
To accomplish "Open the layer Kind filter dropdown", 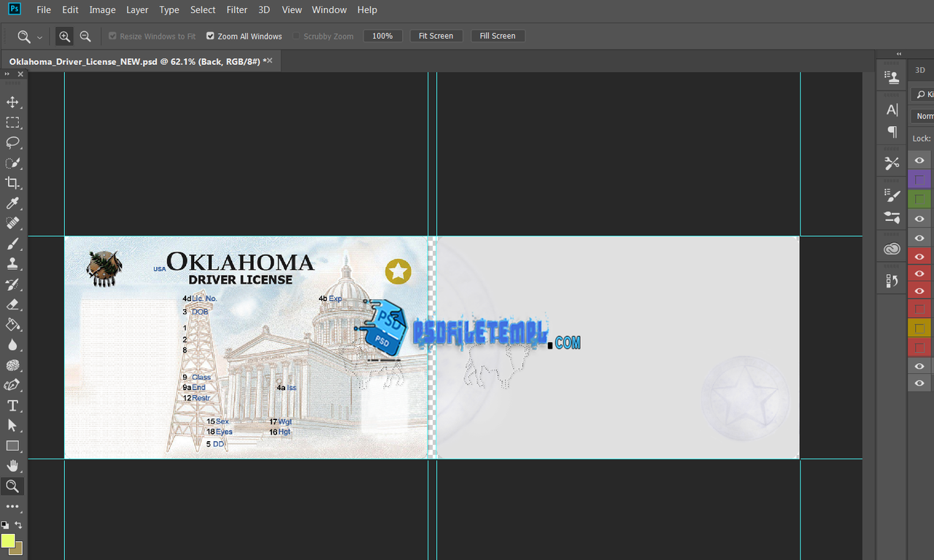I will (x=923, y=95).
